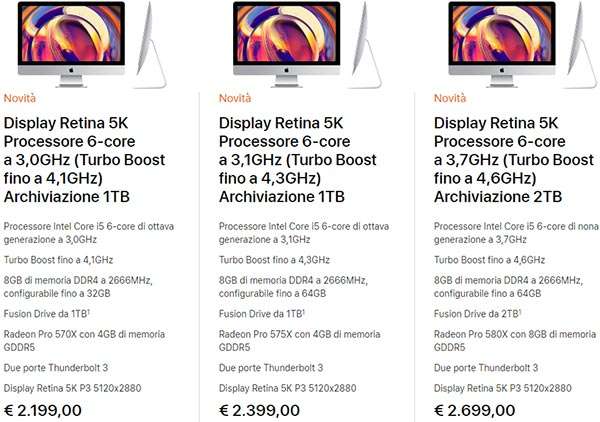The image size is (600, 422).
Task: Select the side-profile image of the third iMac
Action: click(580, 44)
